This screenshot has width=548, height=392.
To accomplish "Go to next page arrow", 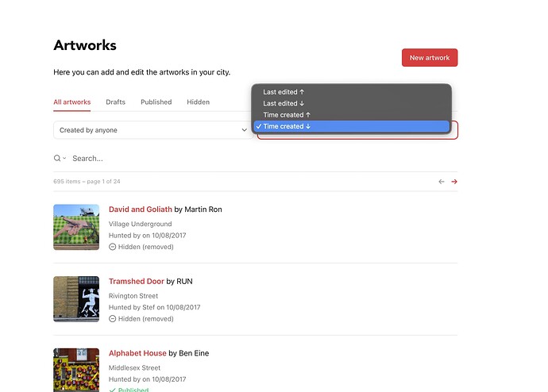I will coord(454,182).
